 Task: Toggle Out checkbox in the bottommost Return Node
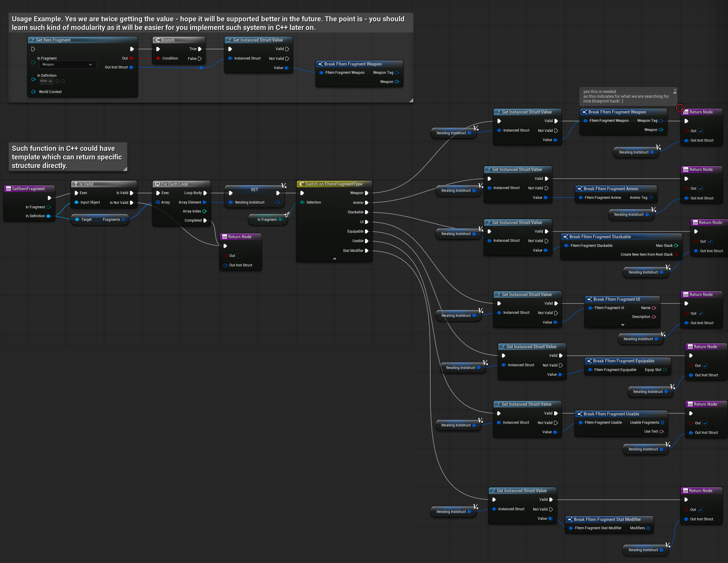[700, 510]
